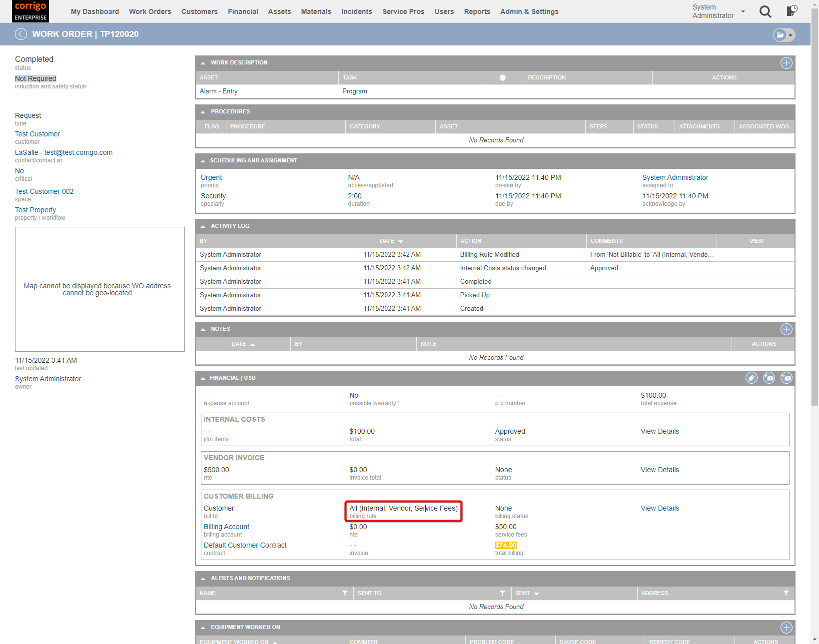
Task: Add an entry via Work Description plus icon
Action: coord(786,63)
